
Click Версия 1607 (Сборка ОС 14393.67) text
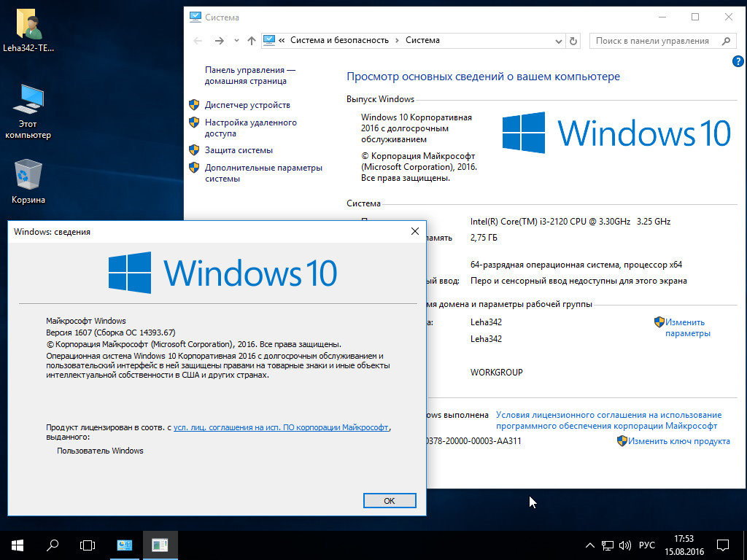pyautogui.click(x=111, y=332)
